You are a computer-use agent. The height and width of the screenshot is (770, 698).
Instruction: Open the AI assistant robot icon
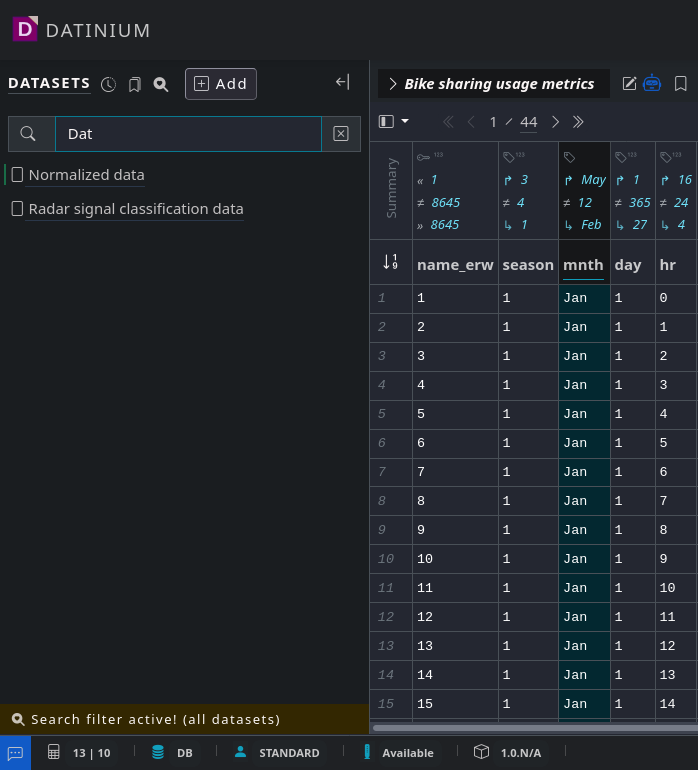pyautogui.click(x=652, y=84)
